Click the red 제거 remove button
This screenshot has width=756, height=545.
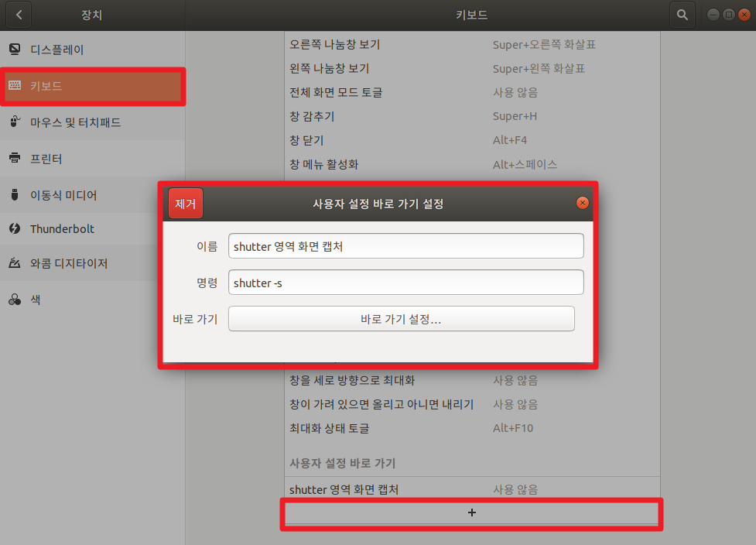[x=186, y=204]
